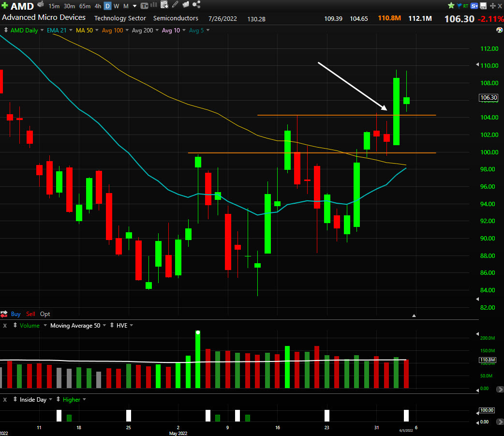
Task: Click the small triangle below the price chart
Action: 414,316
